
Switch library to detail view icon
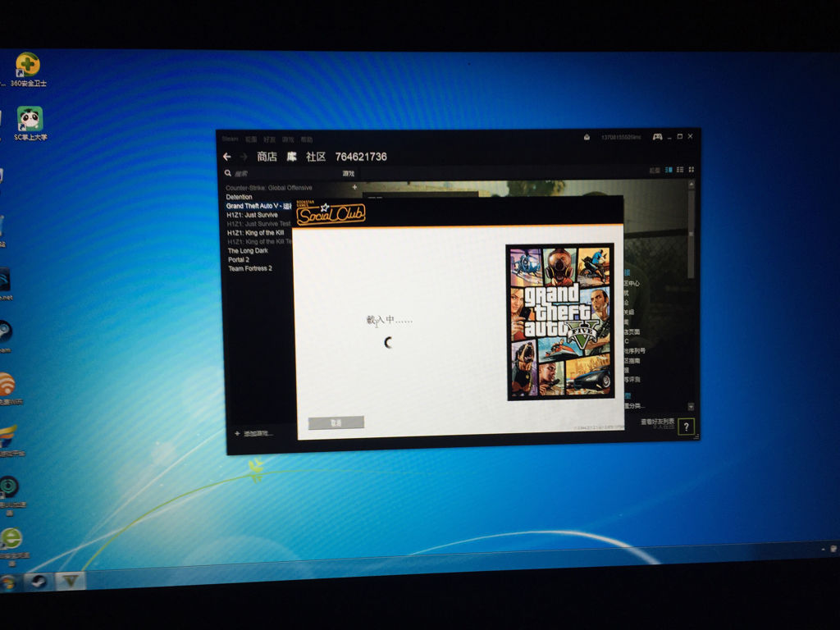(669, 170)
